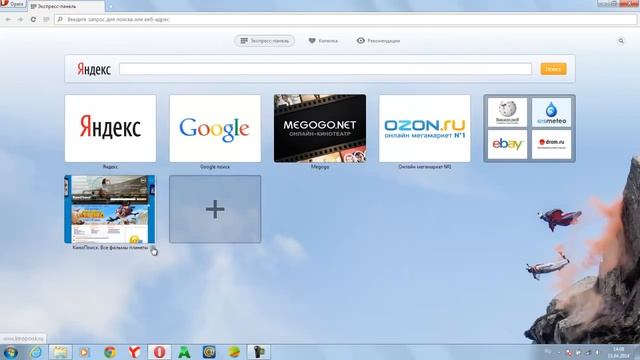The image size is (640, 360).
Task: Switch to Экспресс-панель section
Action: (x=264, y=41)
